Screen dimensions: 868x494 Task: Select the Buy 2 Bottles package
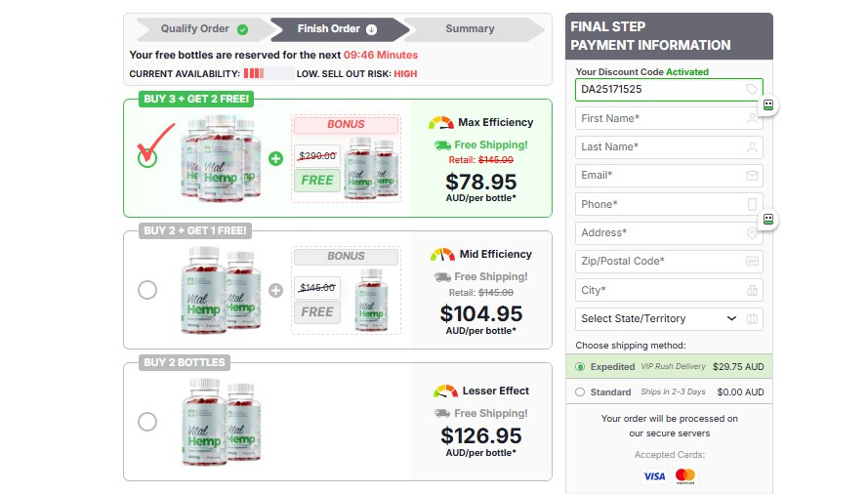pyautogui.click(x=147, y=422)
